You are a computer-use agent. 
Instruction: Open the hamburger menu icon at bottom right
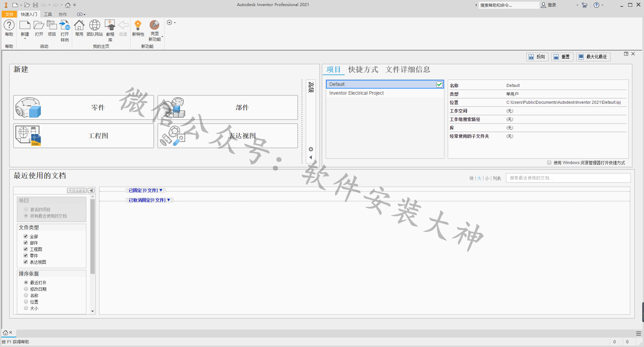(638, 334)
